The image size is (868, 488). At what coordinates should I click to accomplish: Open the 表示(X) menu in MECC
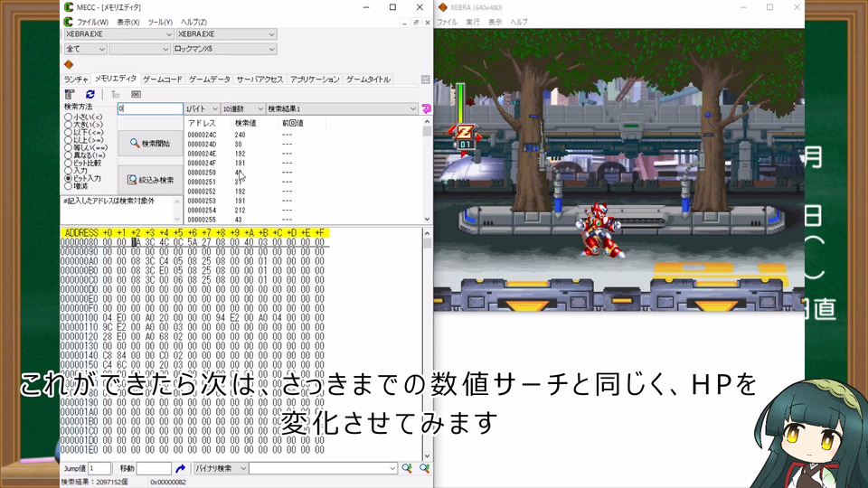point(127,22)
